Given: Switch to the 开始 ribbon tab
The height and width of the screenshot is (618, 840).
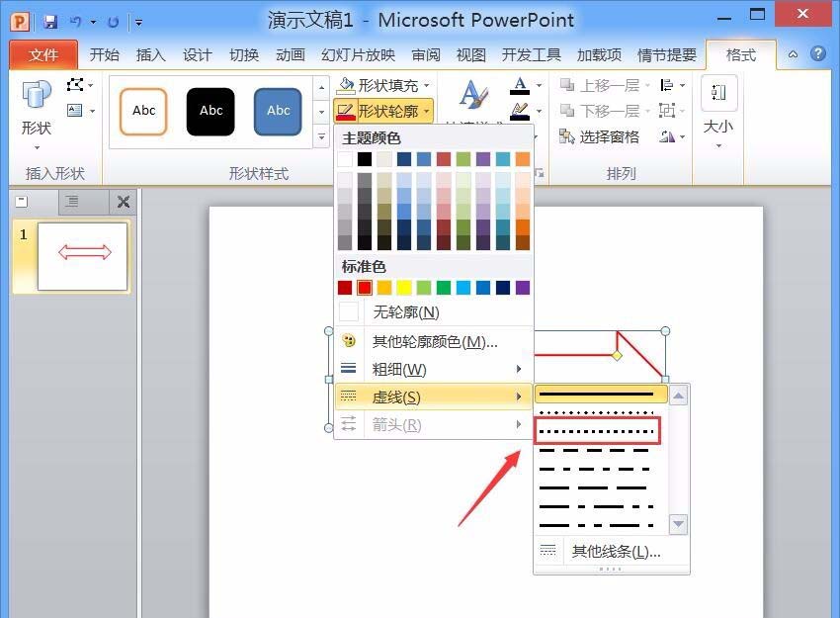Looking at the screenshot, I should (104, 55).
